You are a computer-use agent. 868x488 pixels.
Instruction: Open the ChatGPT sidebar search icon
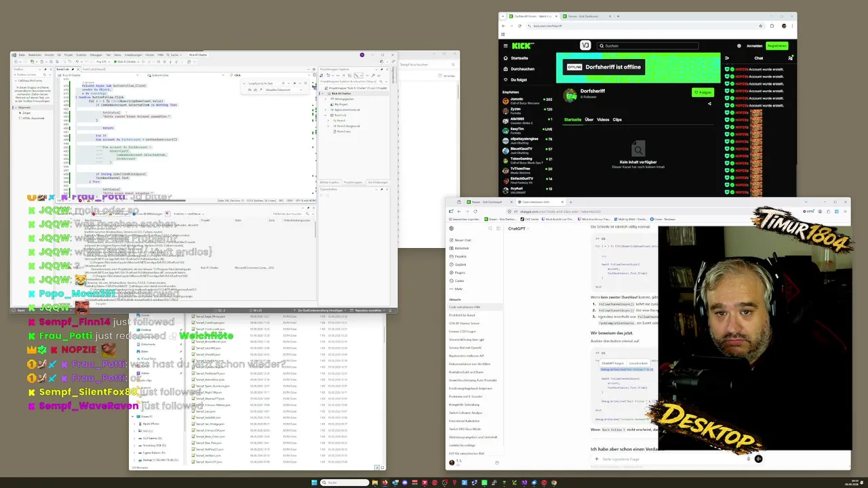490,228
